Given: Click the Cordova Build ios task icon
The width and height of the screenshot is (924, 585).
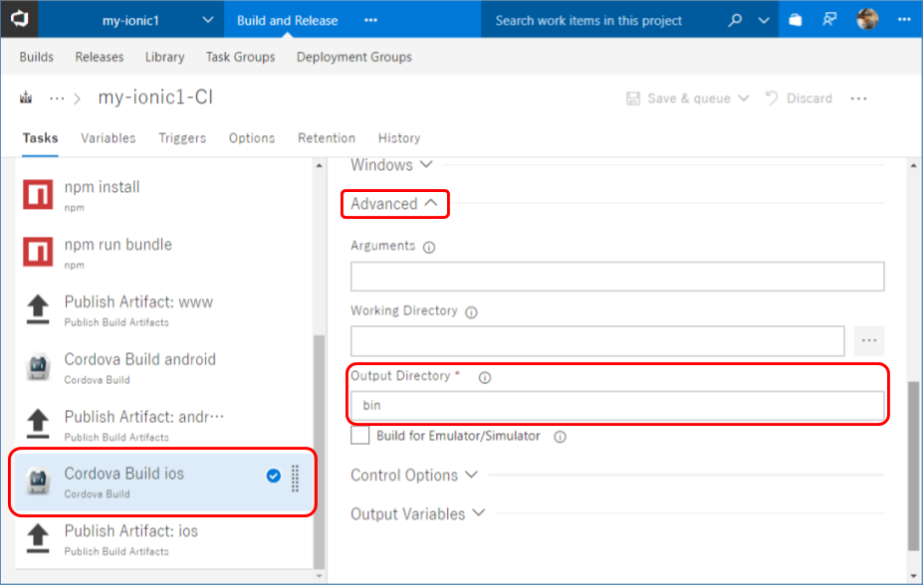Looking at the screenshot, I should (x=38, y=481).
